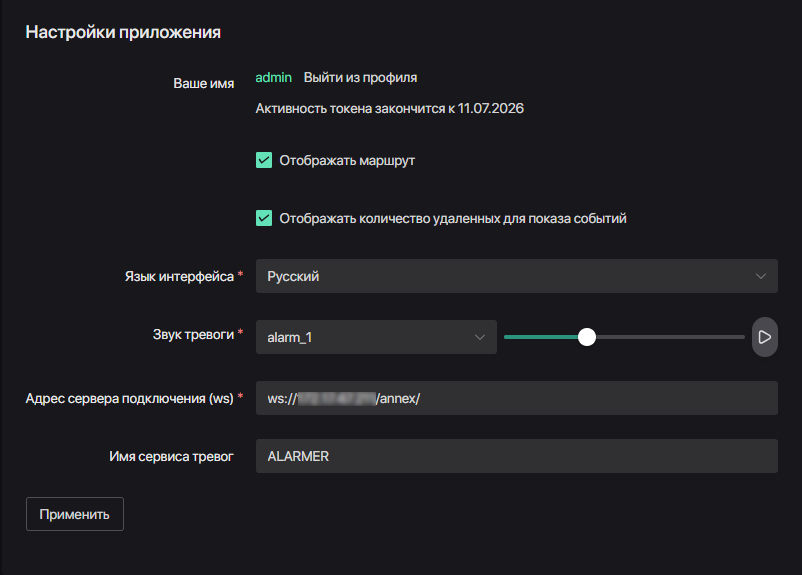Open the 'Русский' interface language selector
This screenshot has height=575, width=802.
click(x=500, y=276)
